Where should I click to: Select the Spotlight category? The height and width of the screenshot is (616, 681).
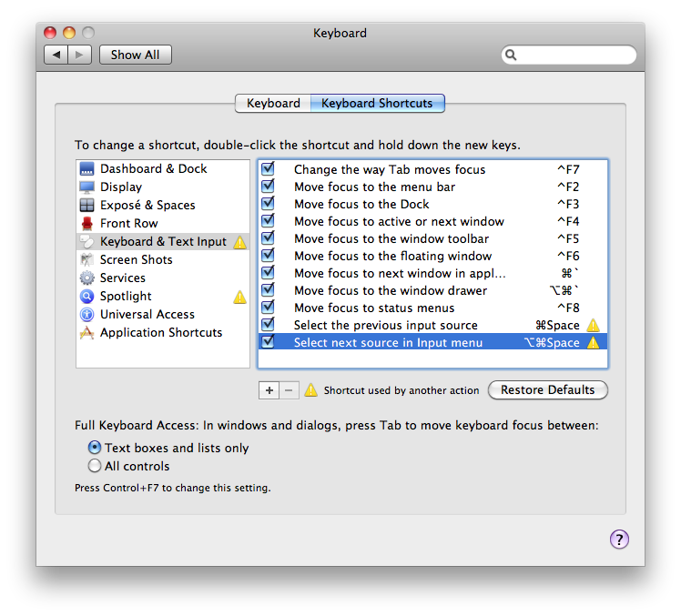(163, 296)
